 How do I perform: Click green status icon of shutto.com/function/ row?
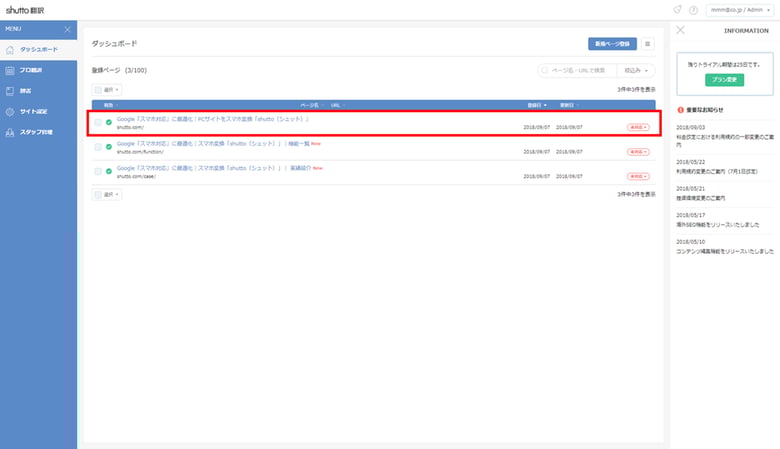pos(108,147)
